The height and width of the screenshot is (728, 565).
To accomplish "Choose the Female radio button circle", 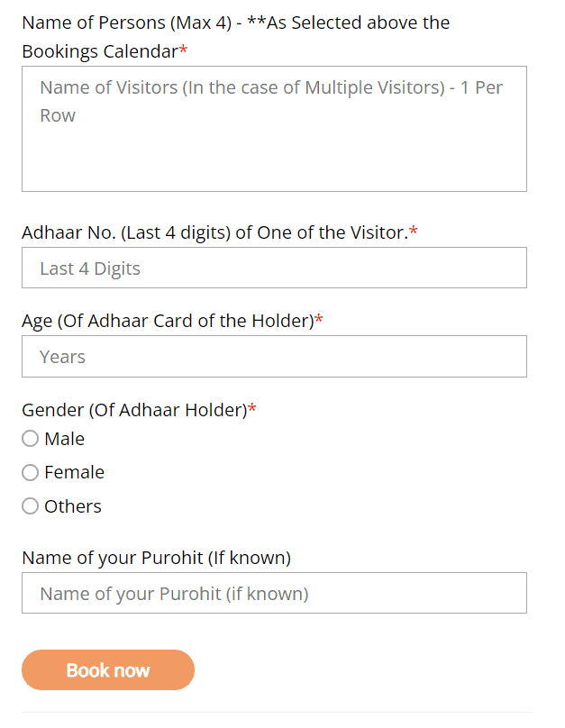I will (31, 472).
